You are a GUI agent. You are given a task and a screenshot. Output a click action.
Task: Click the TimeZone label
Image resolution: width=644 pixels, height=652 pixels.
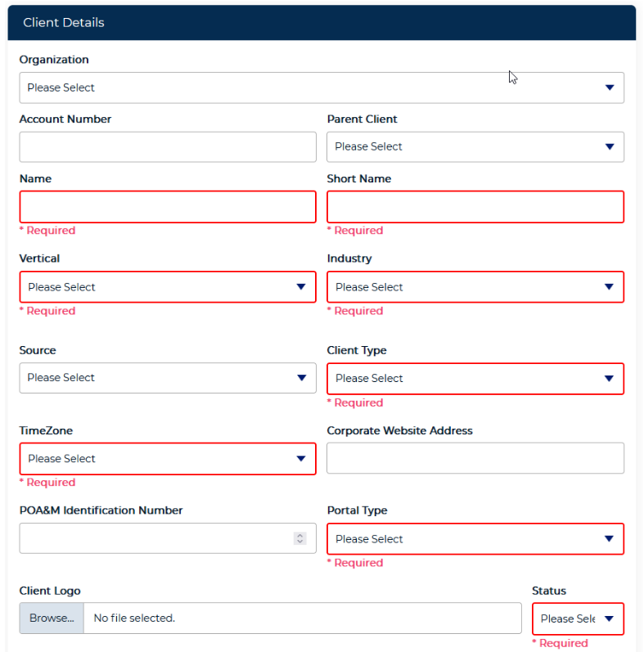click(x=46, y=430)
